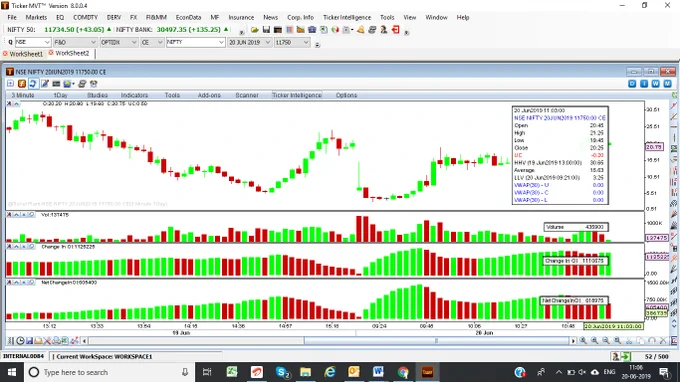The image size is (680, 382).
Task: Click the briefcase portfolio icon in main toolbar
Action: pyautogui.click(x=312, y=30)
